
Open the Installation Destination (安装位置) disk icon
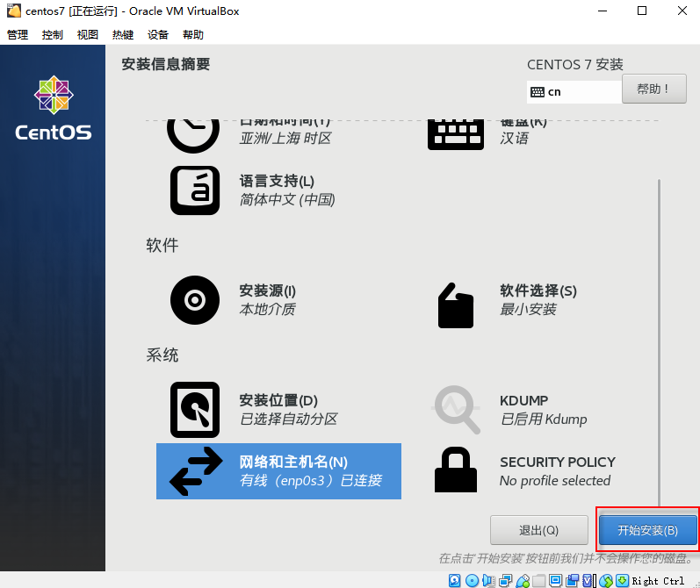pyautogui.click(x=195, y=410)
